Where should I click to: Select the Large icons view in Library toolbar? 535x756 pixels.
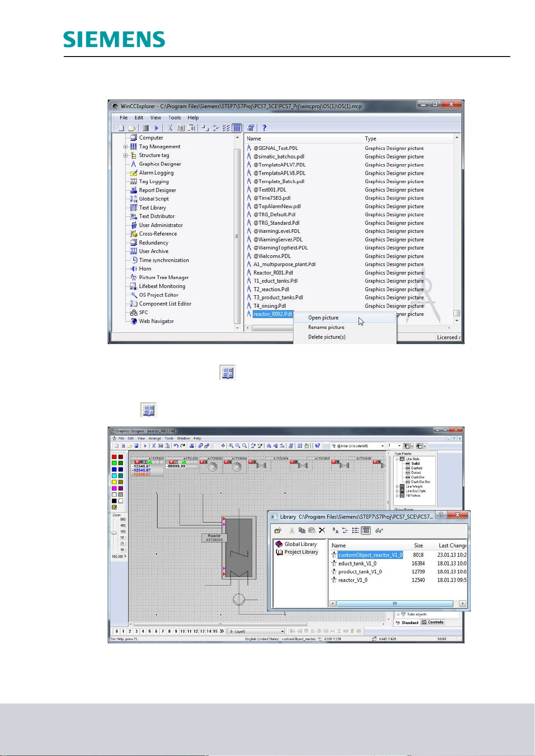335,530
